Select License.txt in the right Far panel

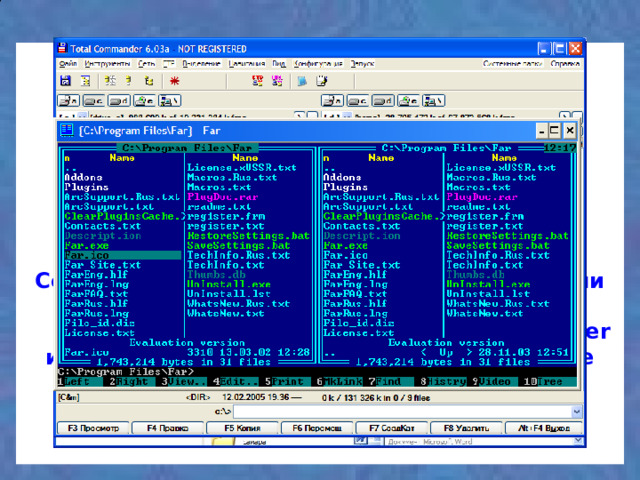tap(358, 333)
